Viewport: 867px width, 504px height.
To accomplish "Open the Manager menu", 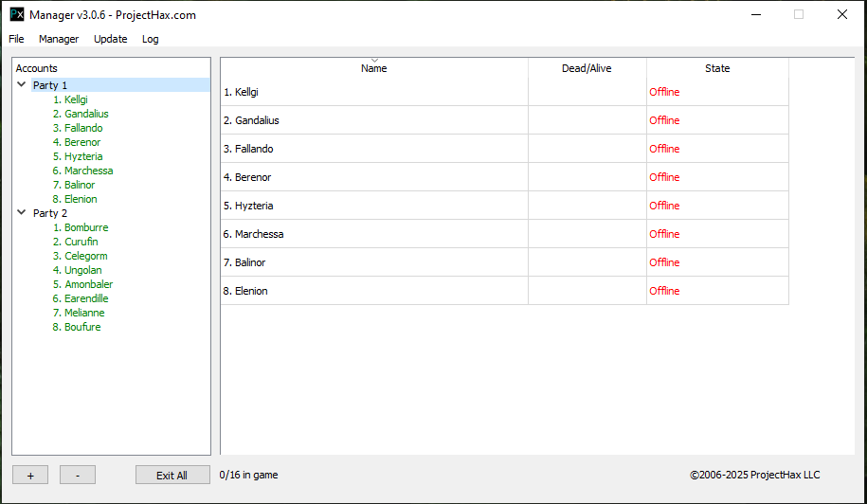I will pyautogui.click(x=59, y=39).
